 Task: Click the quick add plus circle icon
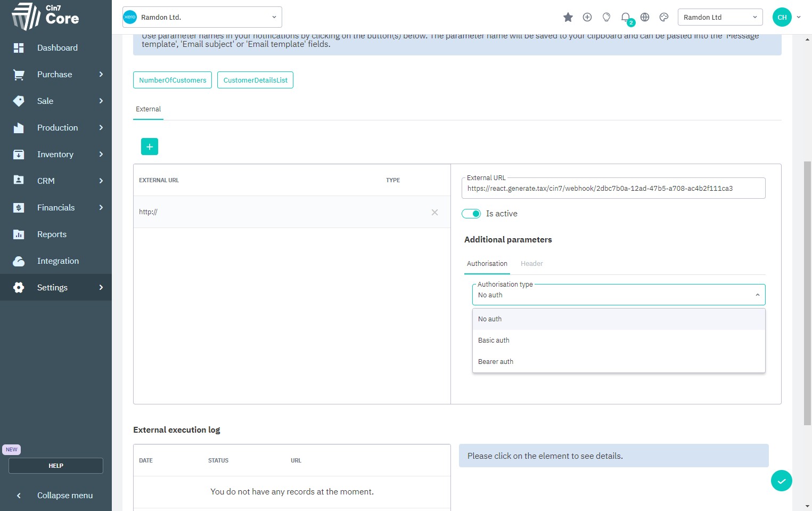point(587,17)
